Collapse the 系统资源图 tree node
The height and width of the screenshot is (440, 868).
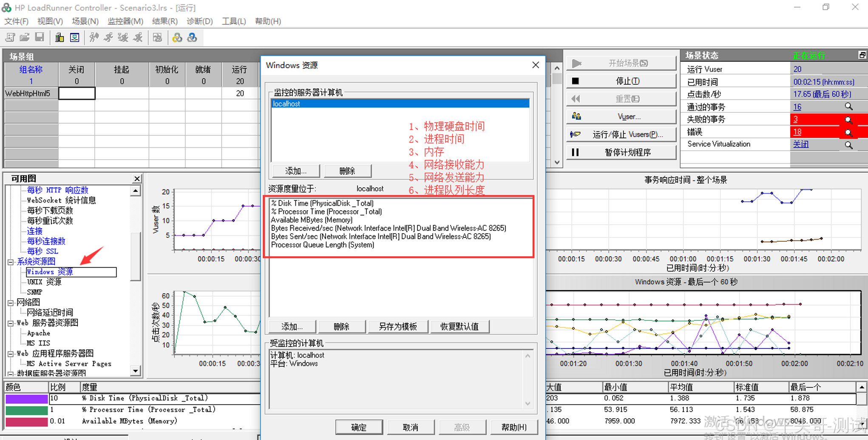11,262
